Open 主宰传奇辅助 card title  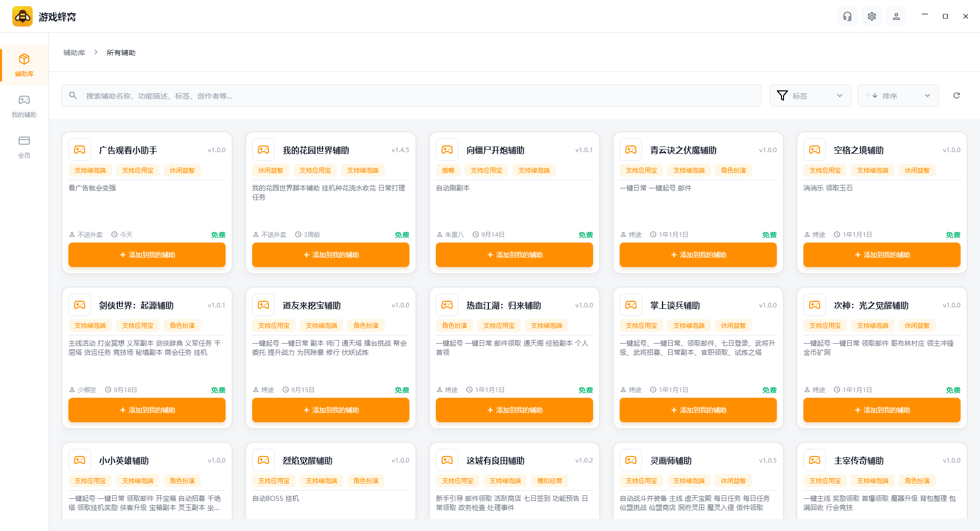point(859,461)
